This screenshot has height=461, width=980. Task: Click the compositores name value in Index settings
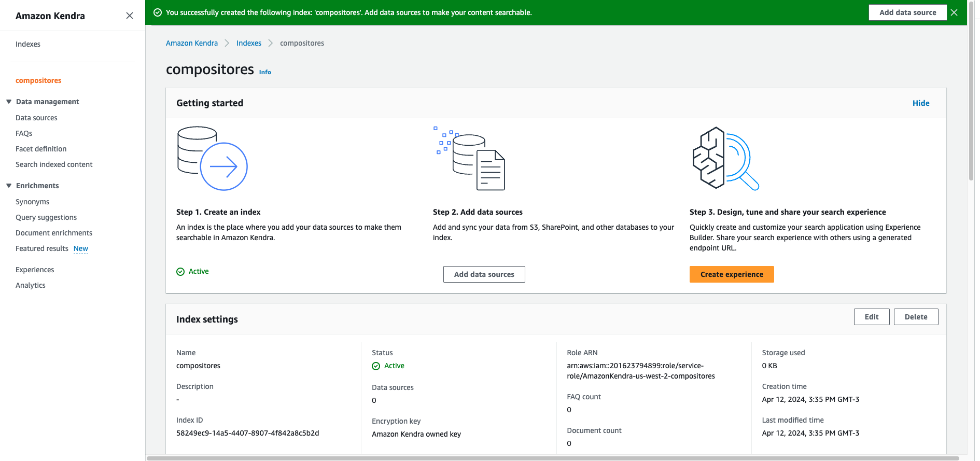(x=198, y=366)
